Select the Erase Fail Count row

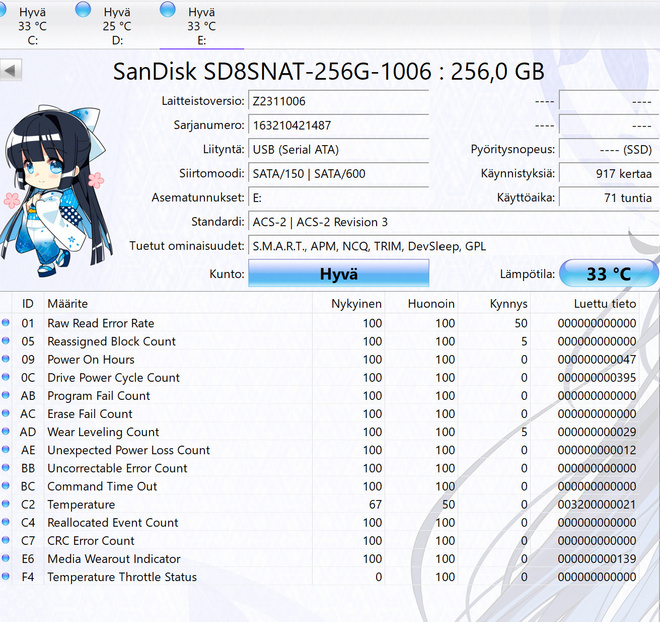320,413
